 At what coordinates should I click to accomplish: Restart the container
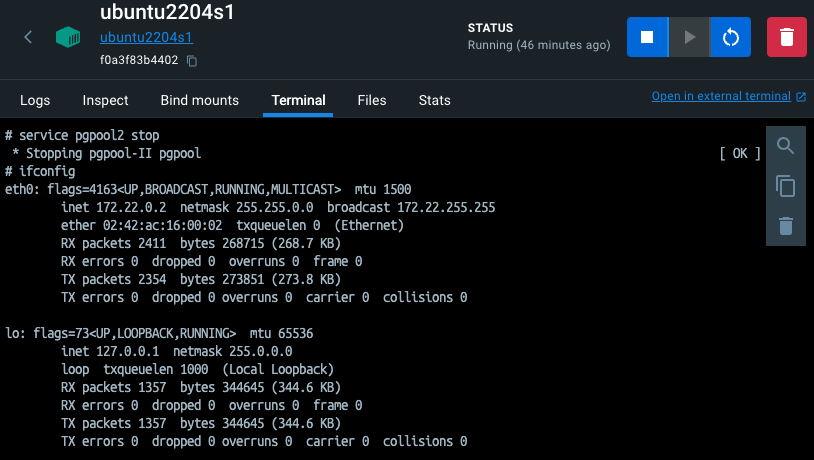pyautogui.click(x=730, y=37)
